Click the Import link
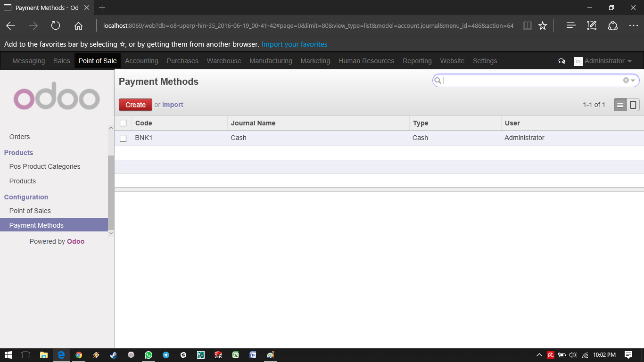Image resolution: width=644 pixels, height=362 pixels. tap(173, 105)
